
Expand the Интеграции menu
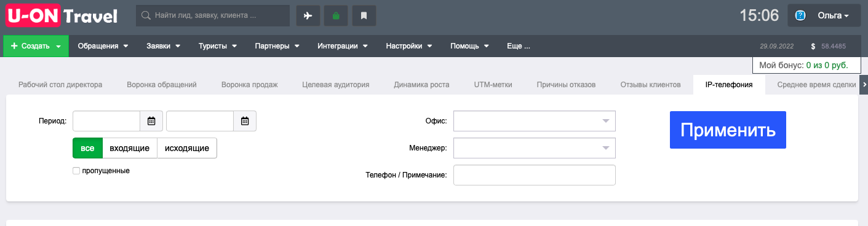point(343,46)
